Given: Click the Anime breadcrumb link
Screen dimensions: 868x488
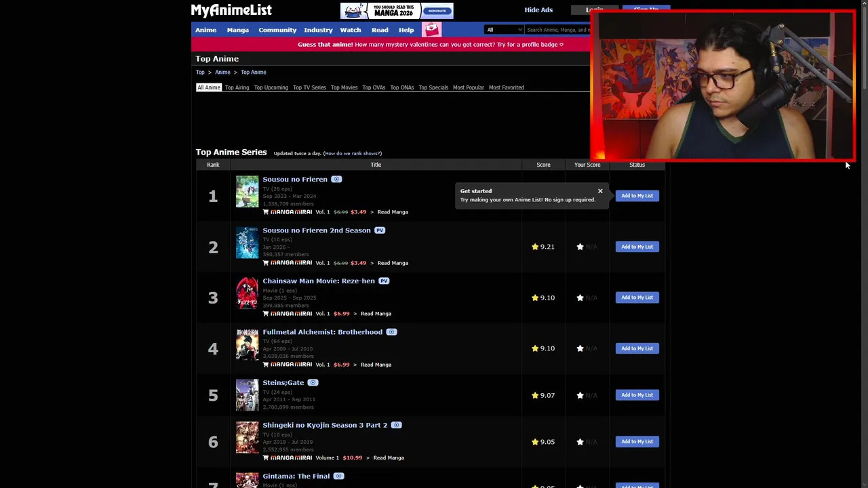Looking at the screenshot, I should pos(222,73).
